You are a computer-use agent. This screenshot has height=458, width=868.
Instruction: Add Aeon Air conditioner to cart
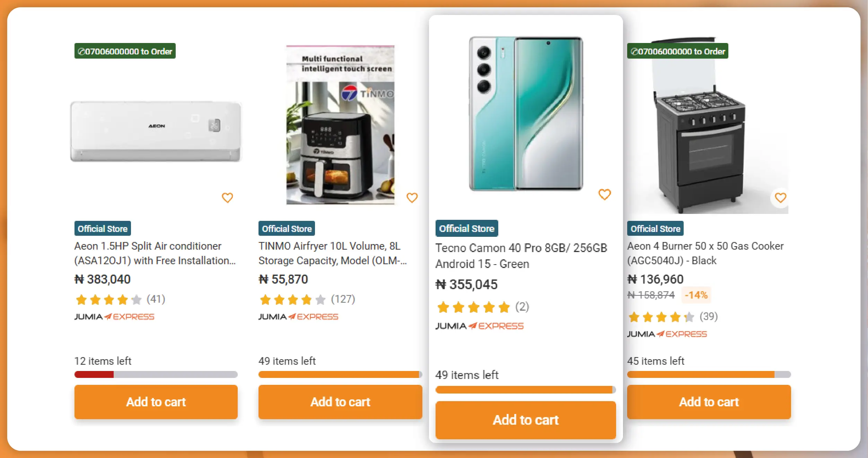coord(156,402)
